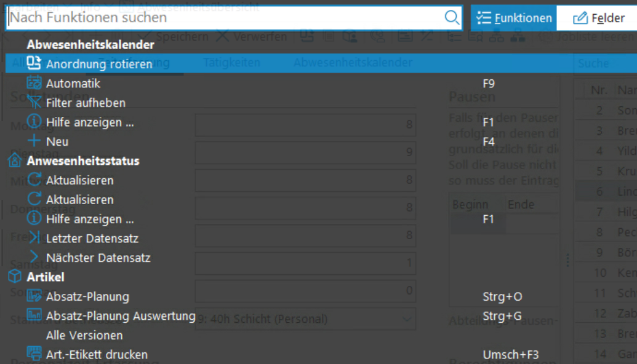Click the Absatz-Planung chart icon
637x364 pixels.
tap(34, 296)
